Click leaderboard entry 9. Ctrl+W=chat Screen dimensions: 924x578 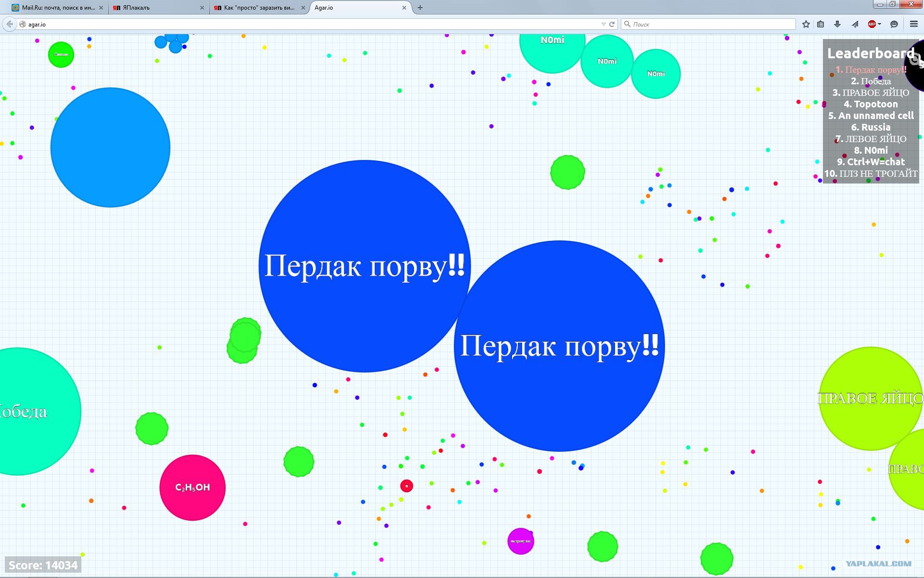[x=871, y=162]
